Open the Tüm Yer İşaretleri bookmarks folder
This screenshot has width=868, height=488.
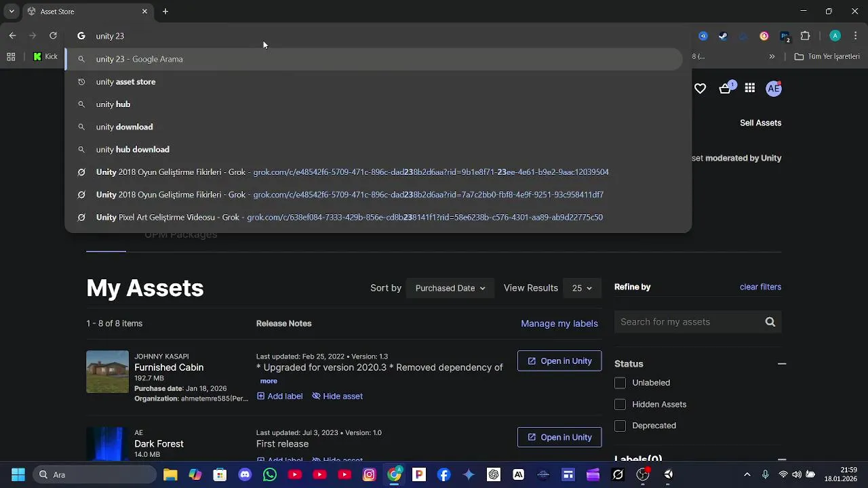point(827,57)
